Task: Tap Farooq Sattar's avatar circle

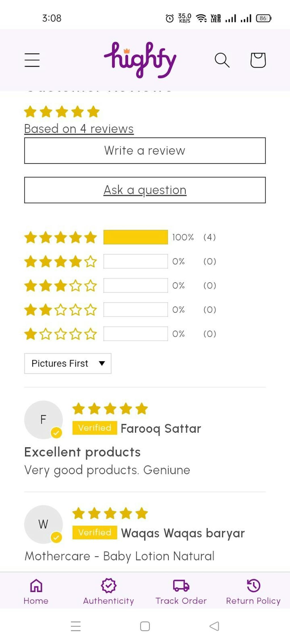Action: 43,419
